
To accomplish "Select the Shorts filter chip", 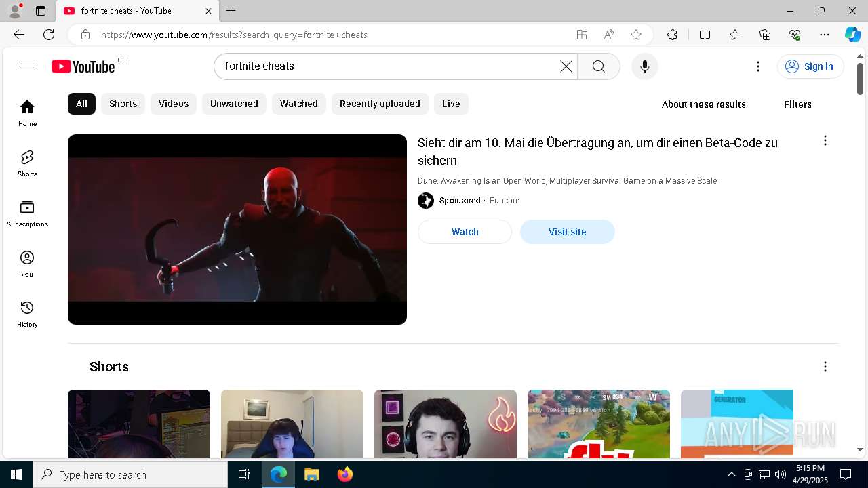I will pos(123,104).
